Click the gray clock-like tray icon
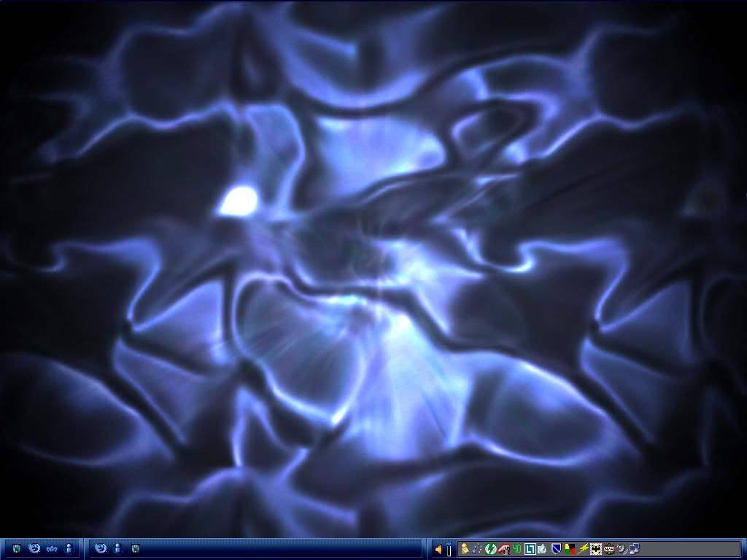This screenshot has height=560, width=747. (x=542, y=549)
